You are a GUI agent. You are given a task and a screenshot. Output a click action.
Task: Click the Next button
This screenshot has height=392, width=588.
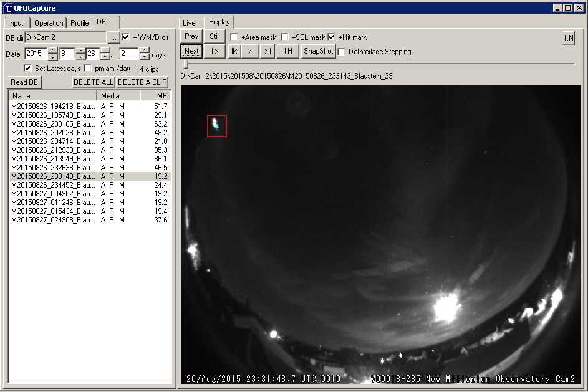(x=191, y=51)
